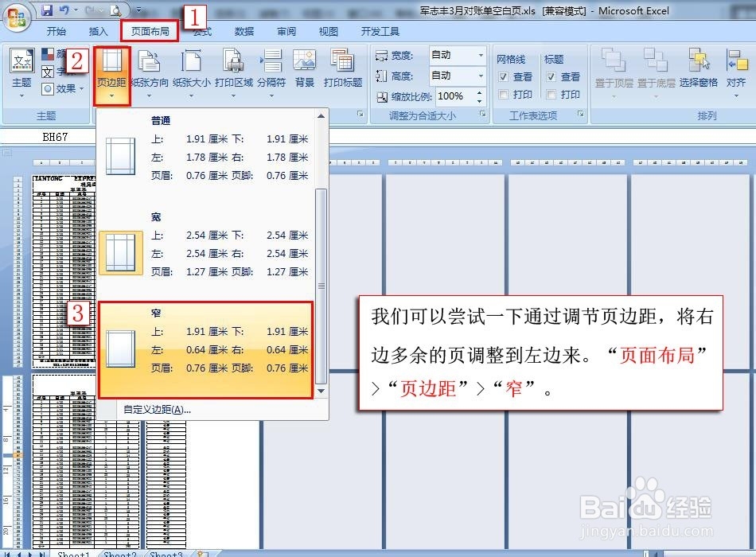Save the workbook via quick access
The image size is (756, 557).
point(47,10)
